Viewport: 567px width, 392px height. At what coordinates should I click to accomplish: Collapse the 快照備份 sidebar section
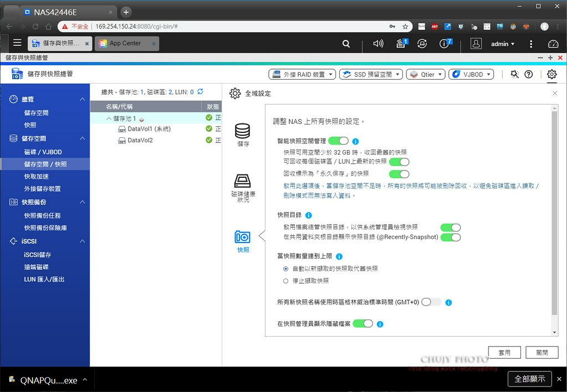[x=83, y=202]
